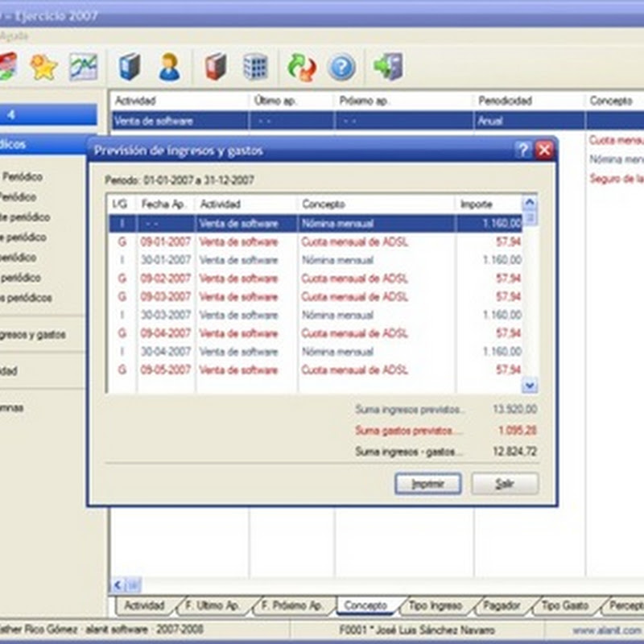644x644 pixels.
Task: Click the yellow star toolbar icon
Action: 43,68
